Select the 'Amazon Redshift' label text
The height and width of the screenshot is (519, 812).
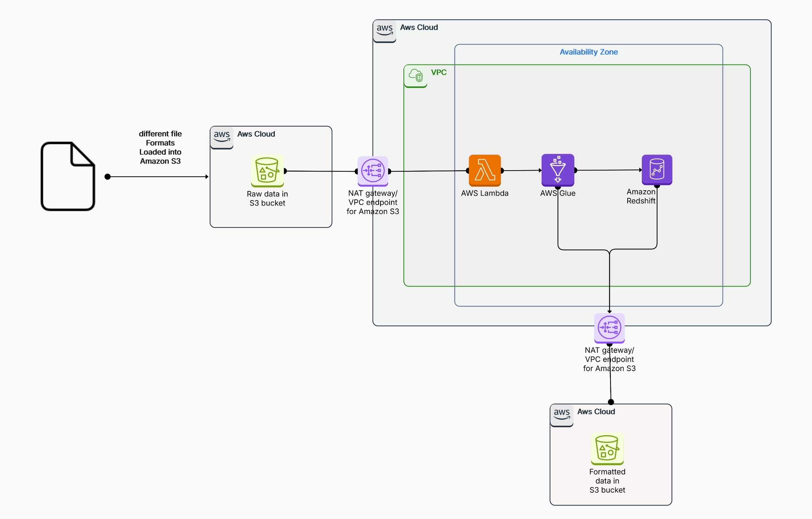[641, 196]
